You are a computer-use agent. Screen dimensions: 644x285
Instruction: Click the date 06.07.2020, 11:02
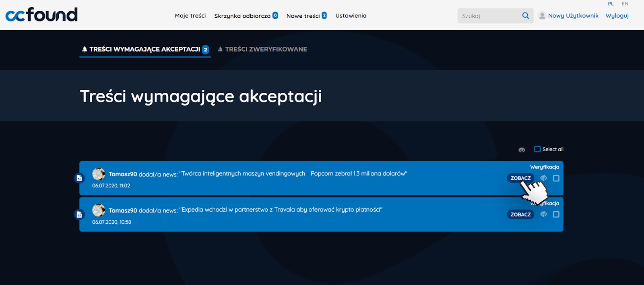click(x=111, y=186)
